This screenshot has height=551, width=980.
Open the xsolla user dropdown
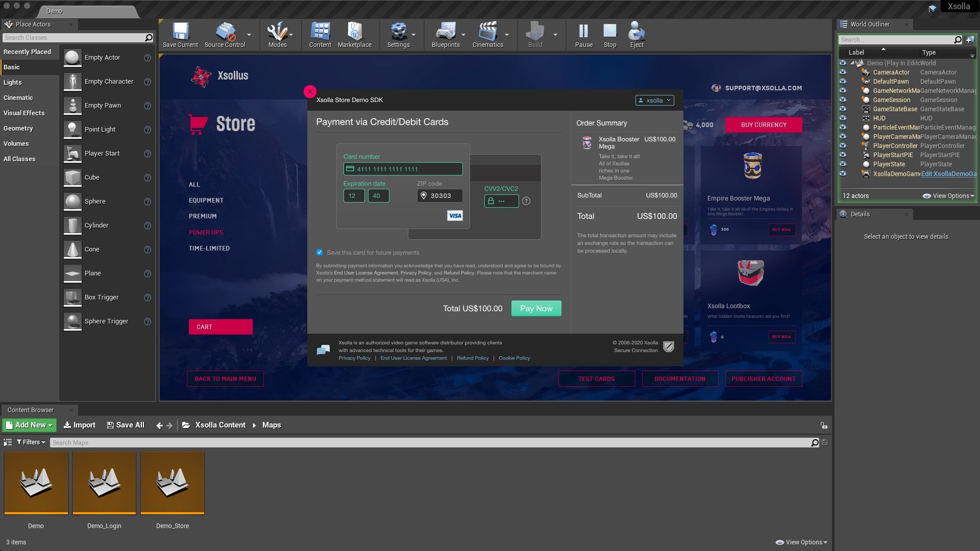(654, 101)
